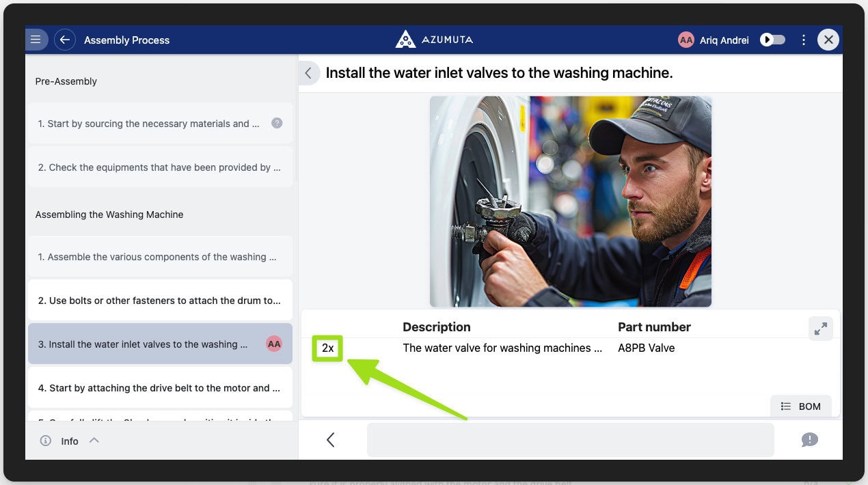Click the help icon on step 1
This screenshot has width=868, height=485.
coord(277,124)
